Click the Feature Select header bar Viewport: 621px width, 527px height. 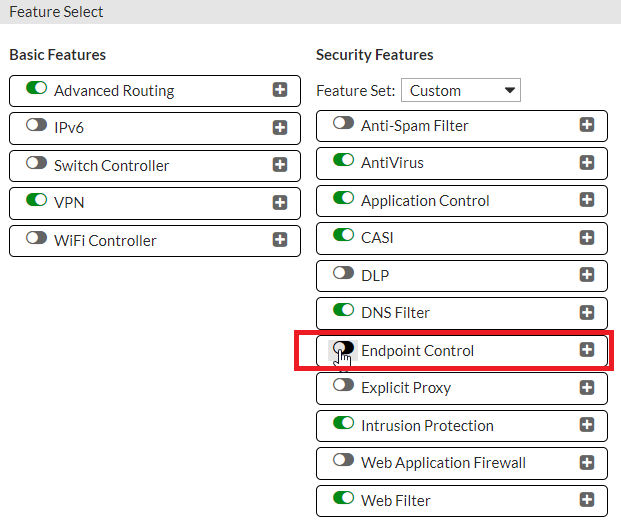coord(310,12)
